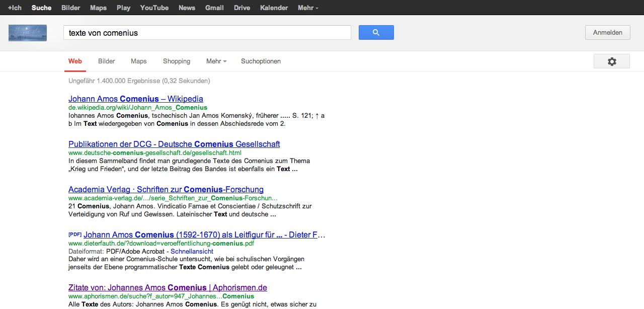Expand the Mehr dropdown in top bar
The width and height of the screenshot is (644, 309).
tap(307, 8)
